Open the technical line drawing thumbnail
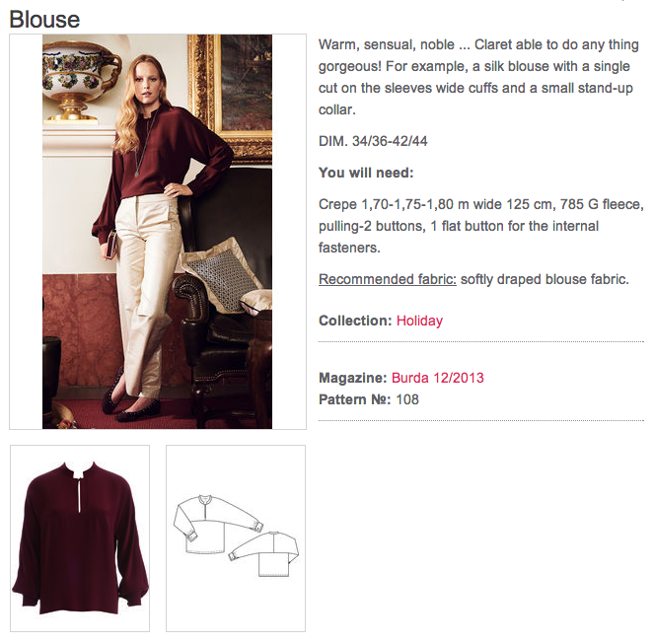This screenshot has height=644, width=654. [x=236, y=537]
